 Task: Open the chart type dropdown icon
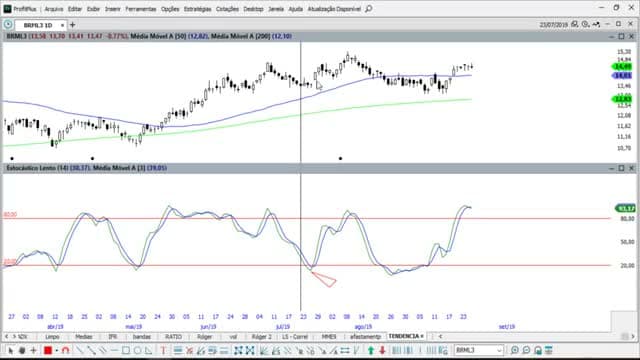596,24
